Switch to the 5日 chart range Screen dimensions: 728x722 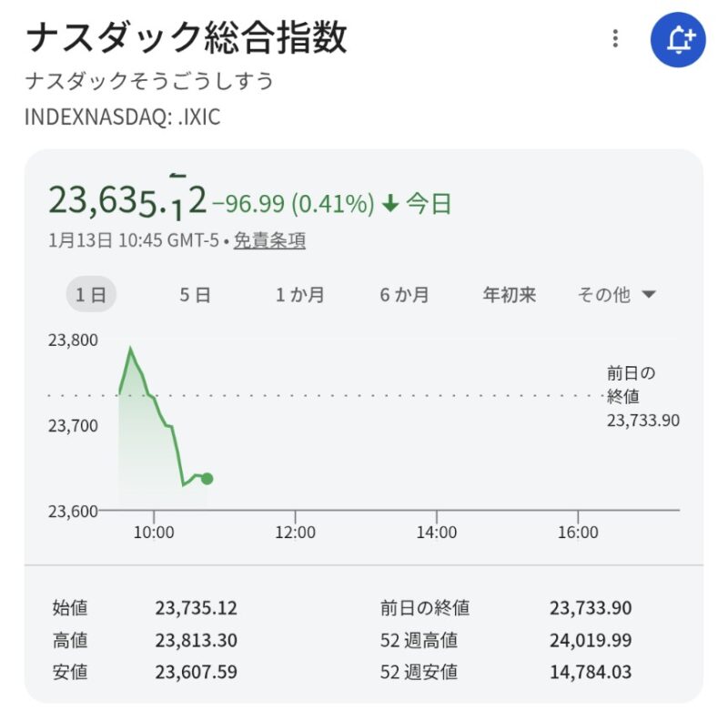click(195, 295)
